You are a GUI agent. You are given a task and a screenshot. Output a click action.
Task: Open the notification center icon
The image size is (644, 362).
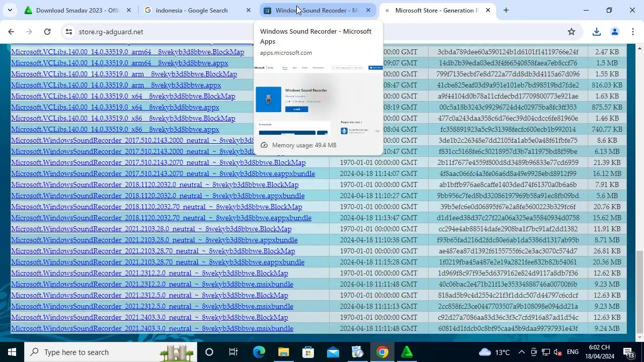(628, 352)
